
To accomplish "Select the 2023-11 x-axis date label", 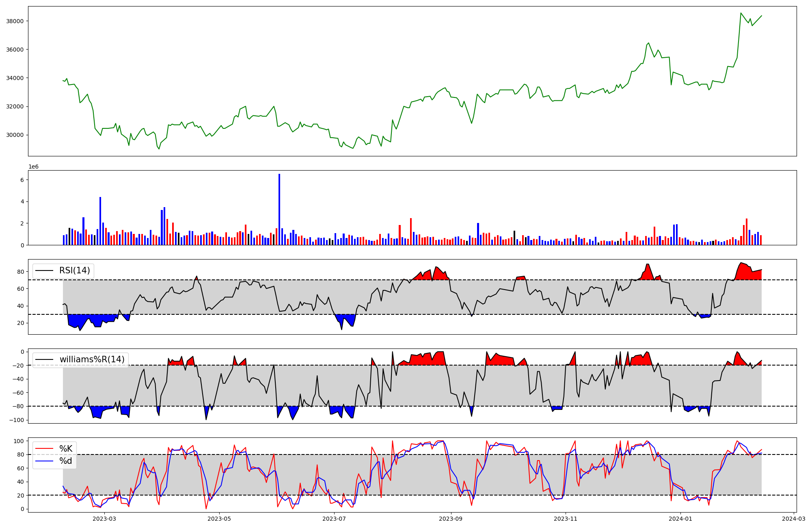I will pyautogui.click(x=566, y=519).
